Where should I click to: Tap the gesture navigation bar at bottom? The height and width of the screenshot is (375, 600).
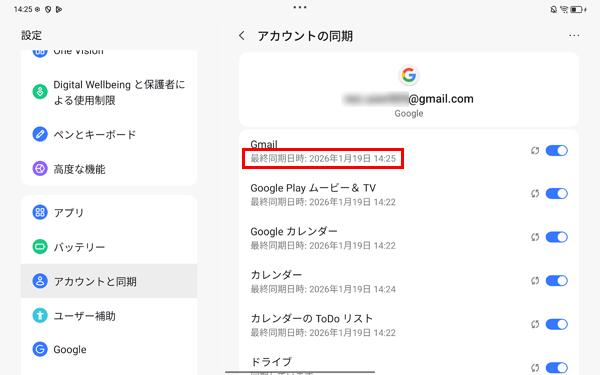pyautogui.click(x=300, y=372)
